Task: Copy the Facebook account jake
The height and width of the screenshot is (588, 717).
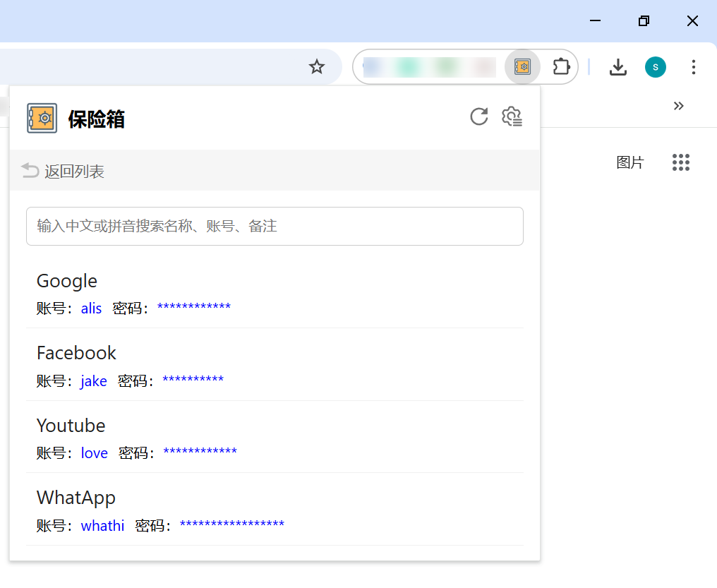Action: click(94, 380)
